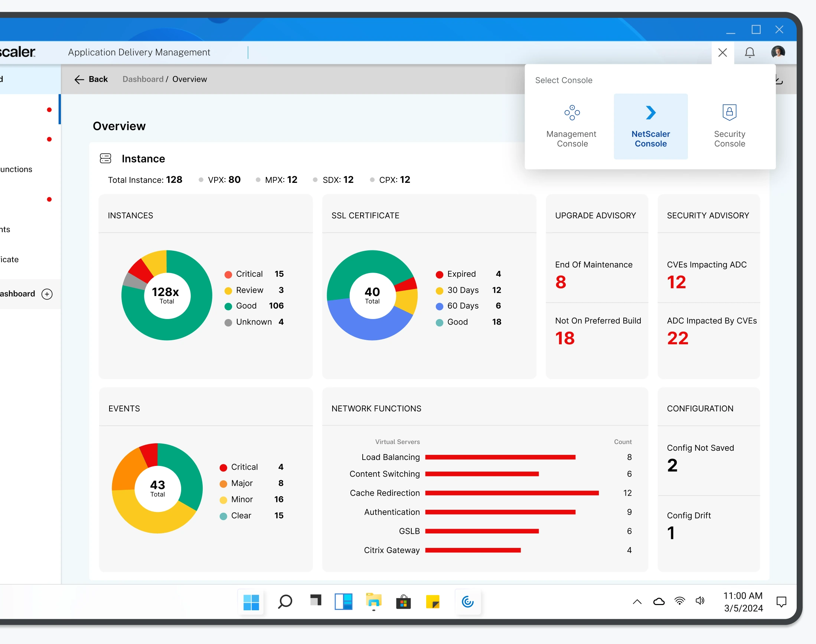Click Config Drift count 1
This screenshot has width=816, height=644.
671,533
